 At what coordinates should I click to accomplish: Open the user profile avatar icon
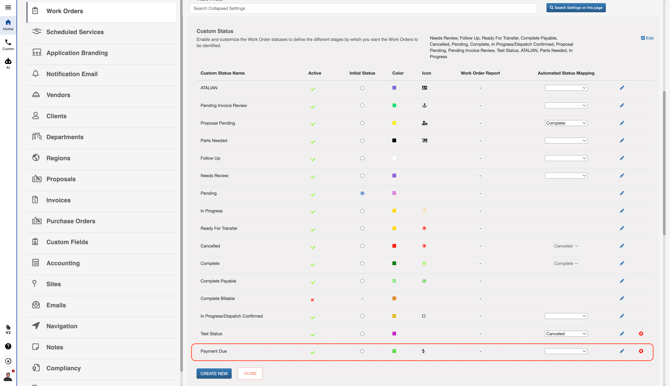click(x=8, y=377)
